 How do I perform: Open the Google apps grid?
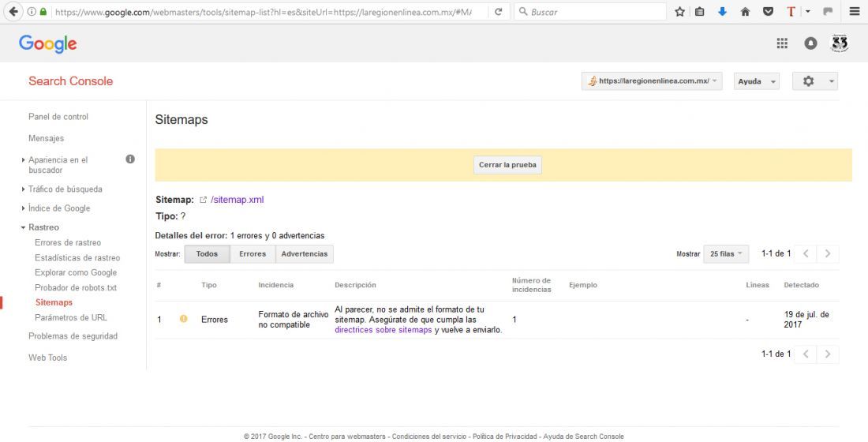click(782, 43)
